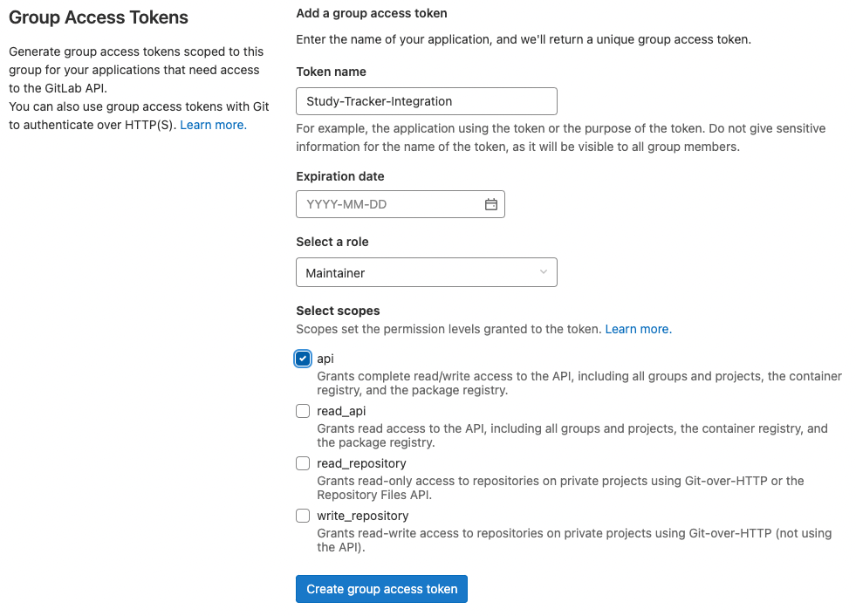Enable the read_api scope checkbox
Screen dimensions: 856x616
303,411
